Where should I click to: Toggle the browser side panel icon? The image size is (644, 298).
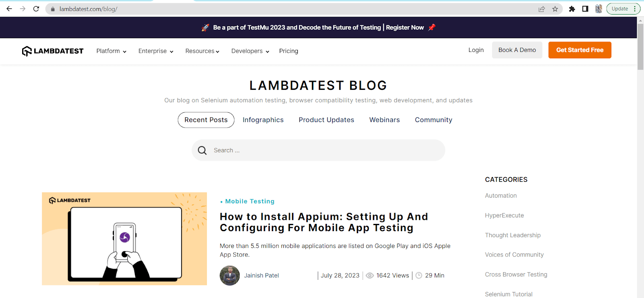[585, 9]
